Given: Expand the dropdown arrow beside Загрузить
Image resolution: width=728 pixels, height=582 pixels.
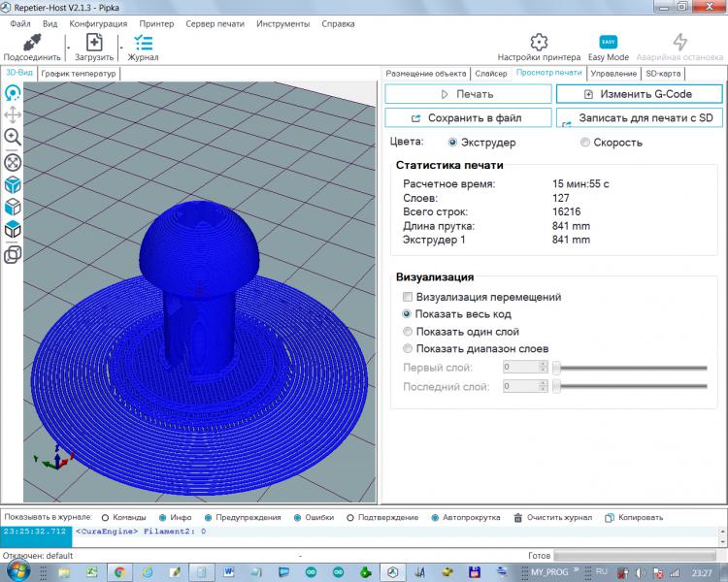Looking at the screenshot, I should click(120, 47).
